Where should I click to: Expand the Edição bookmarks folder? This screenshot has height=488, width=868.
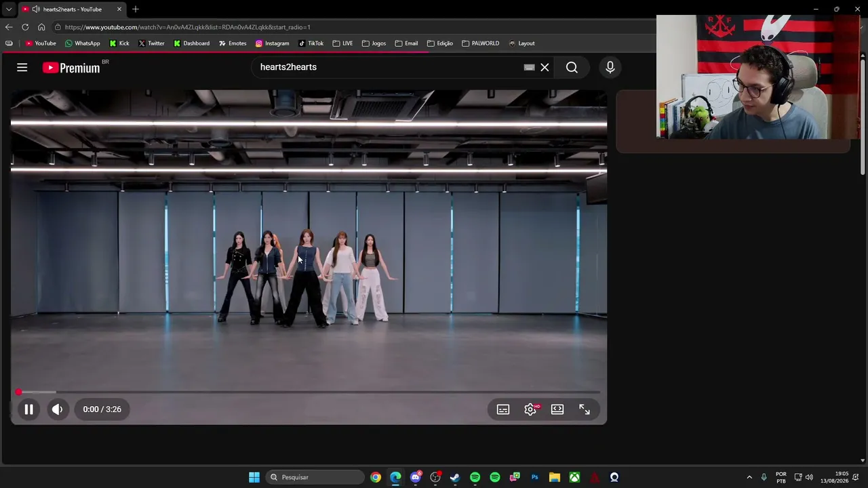(x=440, y=43)
